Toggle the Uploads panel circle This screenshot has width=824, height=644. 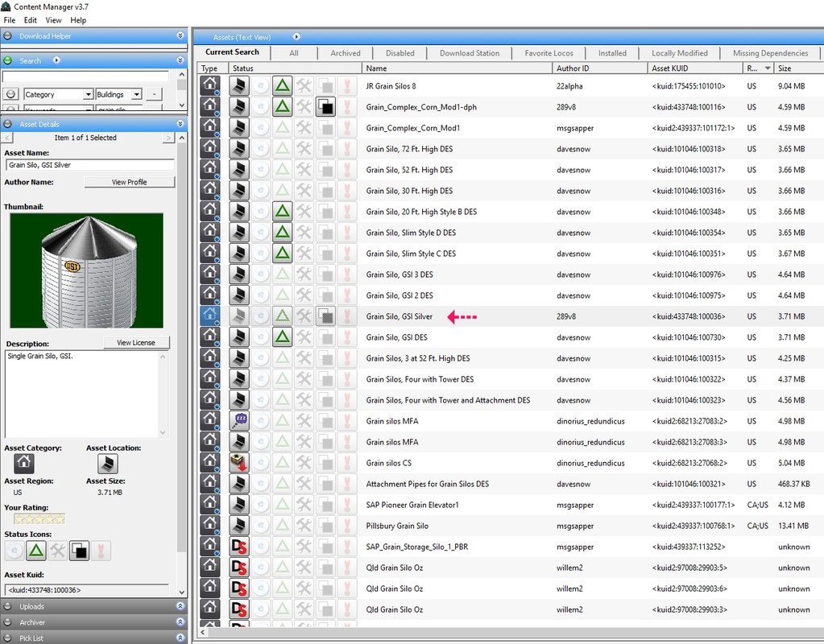(8, 606)
